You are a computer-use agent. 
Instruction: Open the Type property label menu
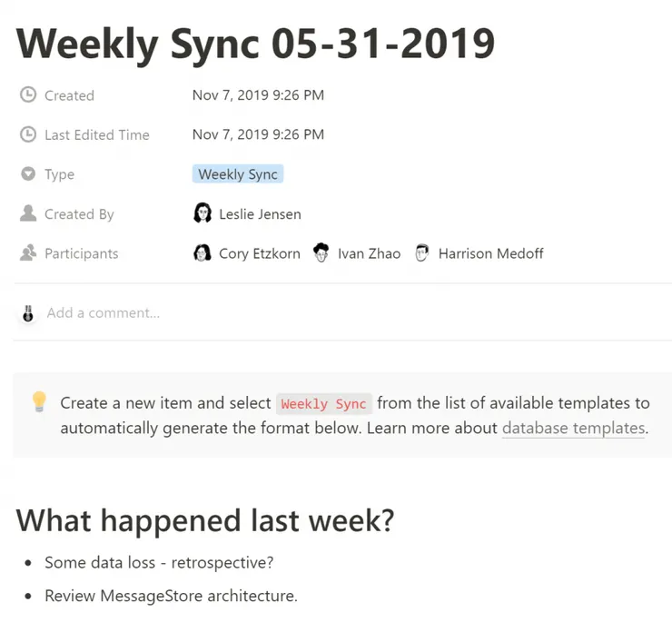coord(60,174)
